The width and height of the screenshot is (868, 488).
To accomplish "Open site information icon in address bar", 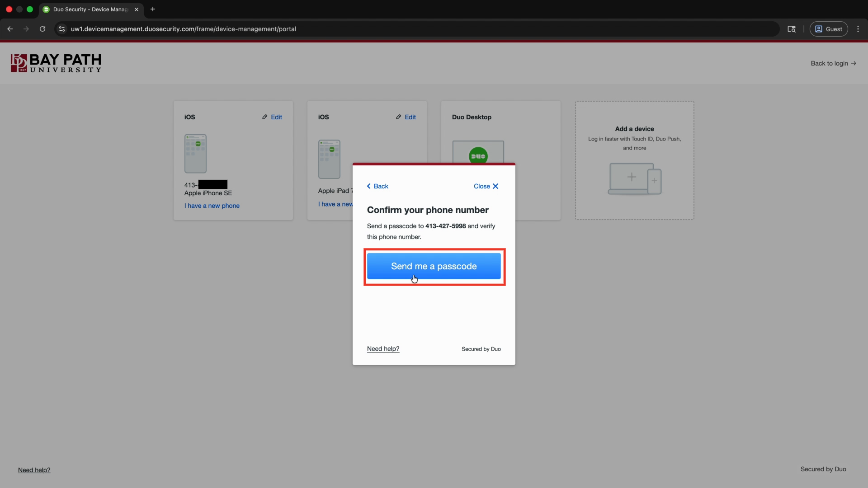I will [x=62, y=29].
